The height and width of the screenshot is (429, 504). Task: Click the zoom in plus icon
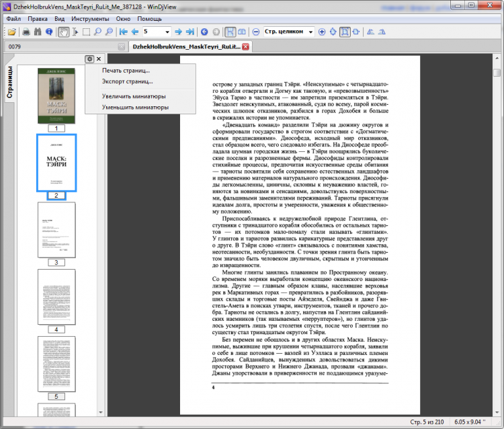coord(322,32)
